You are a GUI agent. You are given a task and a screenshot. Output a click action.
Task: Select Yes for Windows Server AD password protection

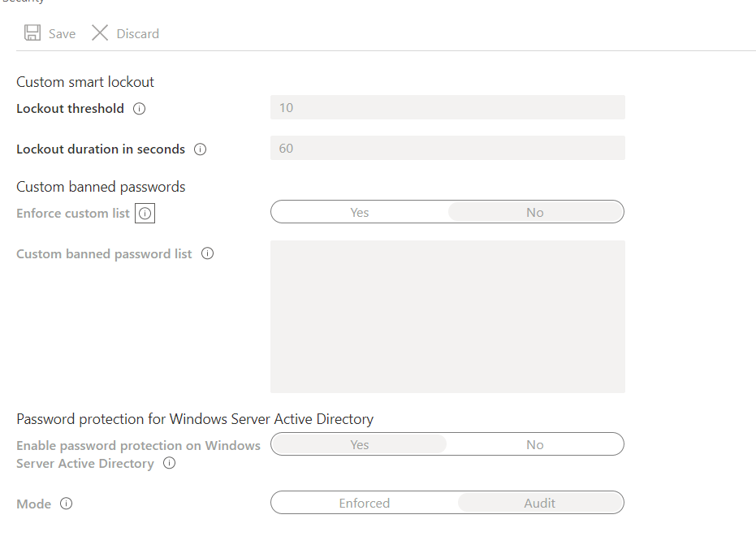tap(359, 445)
